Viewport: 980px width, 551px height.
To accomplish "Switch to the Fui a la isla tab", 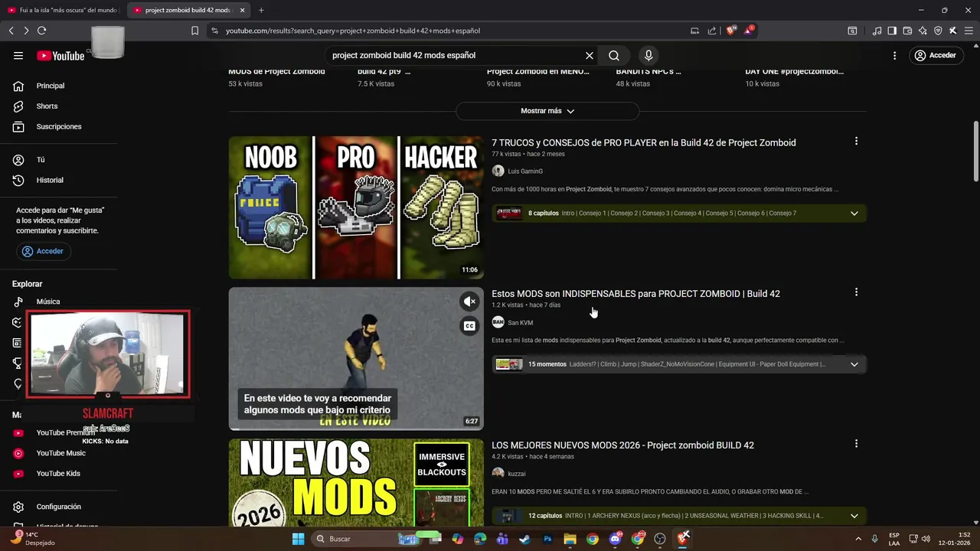I will point(63,10).
